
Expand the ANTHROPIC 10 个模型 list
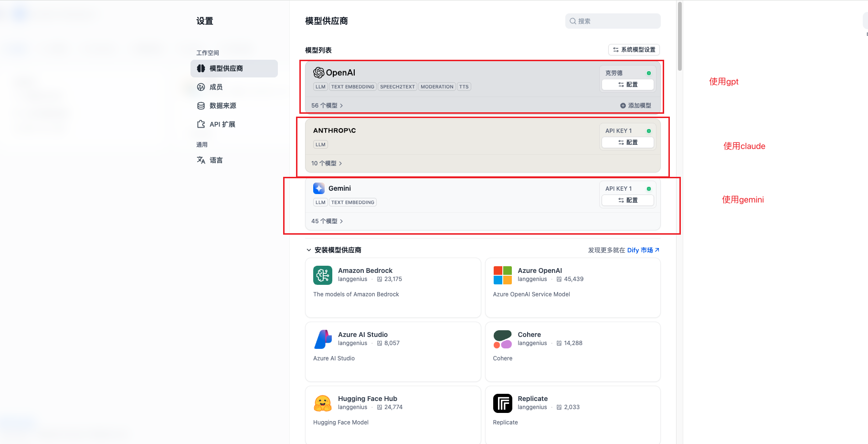click(x=325, y=163)
